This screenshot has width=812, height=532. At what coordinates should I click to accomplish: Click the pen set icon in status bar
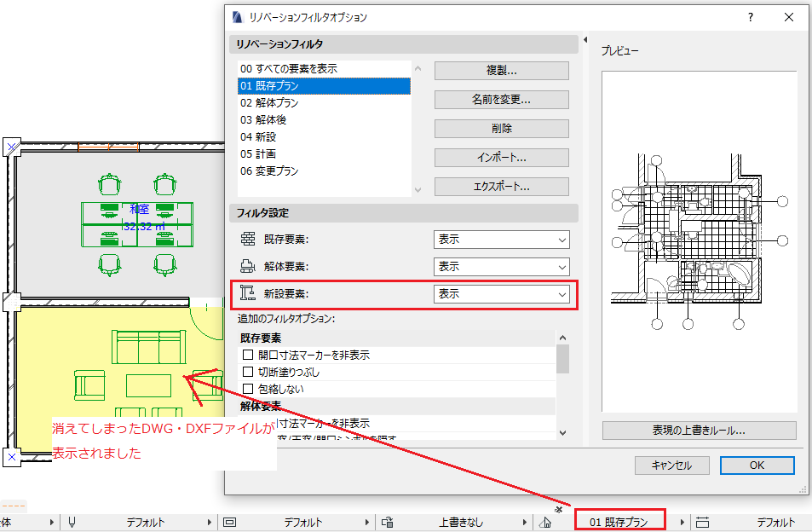coord(72,523)
